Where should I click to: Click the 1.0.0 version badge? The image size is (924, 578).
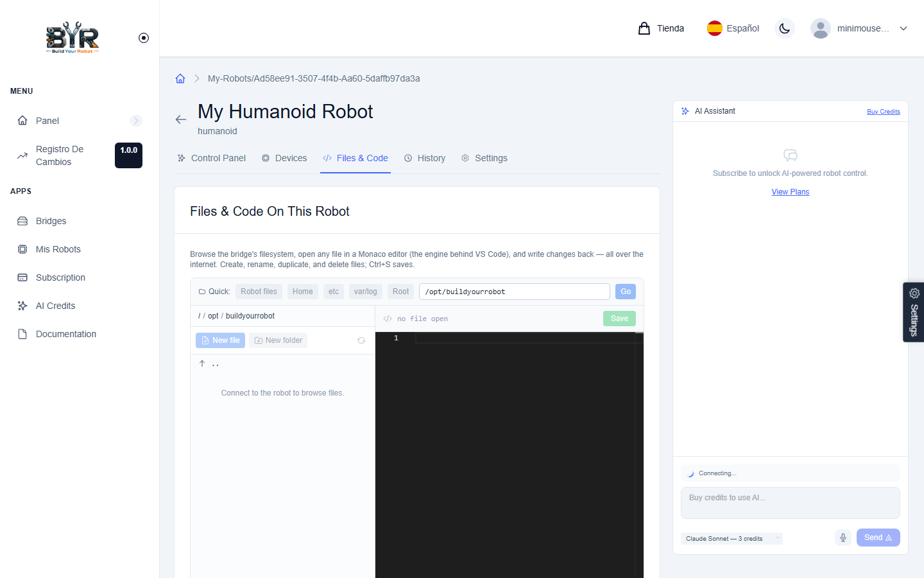(128, 155)
